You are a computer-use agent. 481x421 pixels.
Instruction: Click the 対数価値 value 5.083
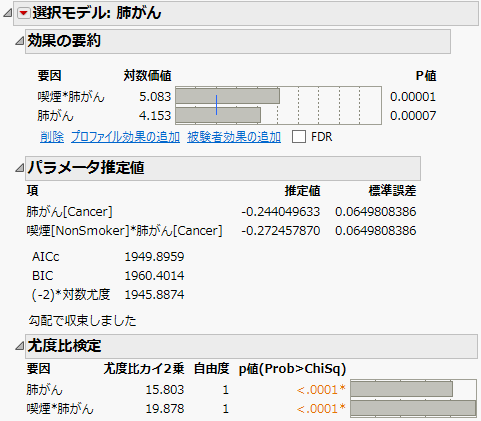[x=155, y=97]
